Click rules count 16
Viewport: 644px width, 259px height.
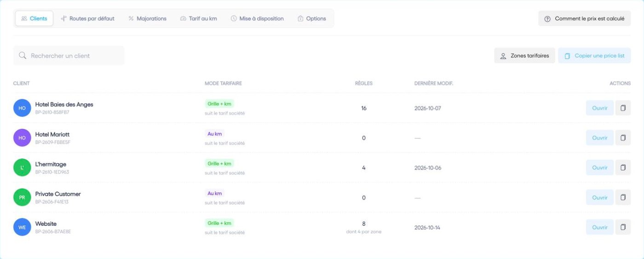pyautogui.click(x=364, y=108)
